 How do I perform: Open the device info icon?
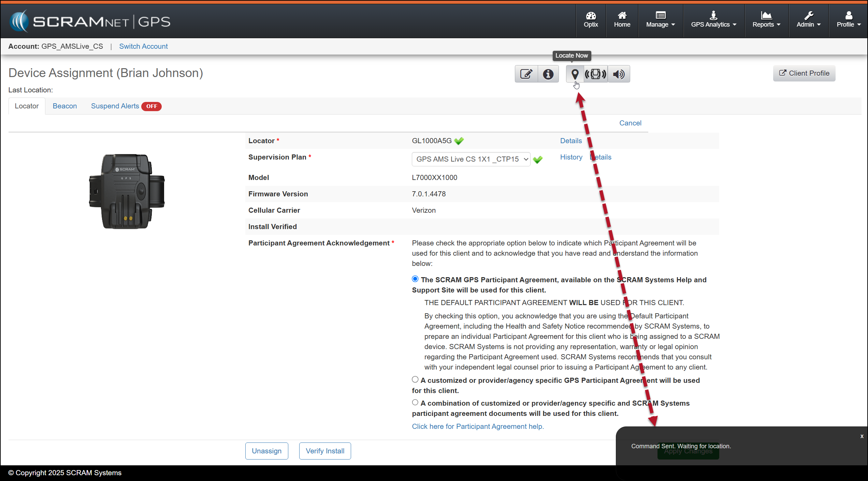click(548, 74)
